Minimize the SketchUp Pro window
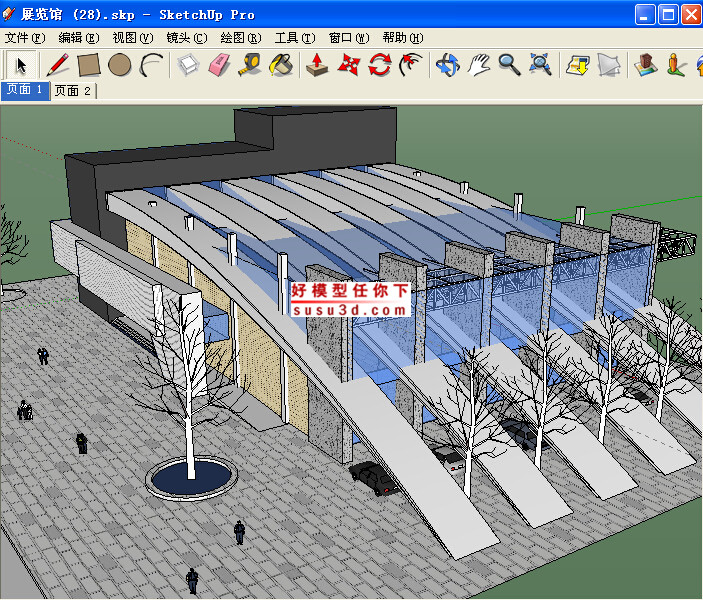Viewport: 703px width, 600px height. (x=645, y=15)
